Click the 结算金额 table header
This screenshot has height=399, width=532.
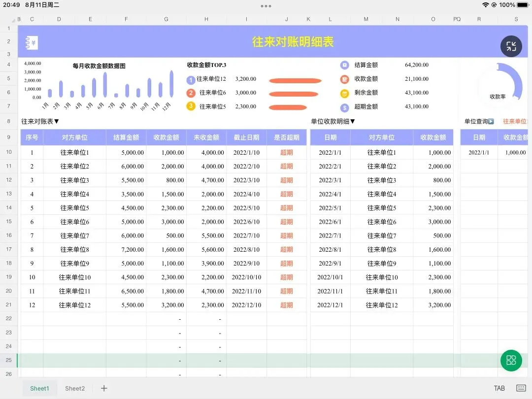(126, 137)
